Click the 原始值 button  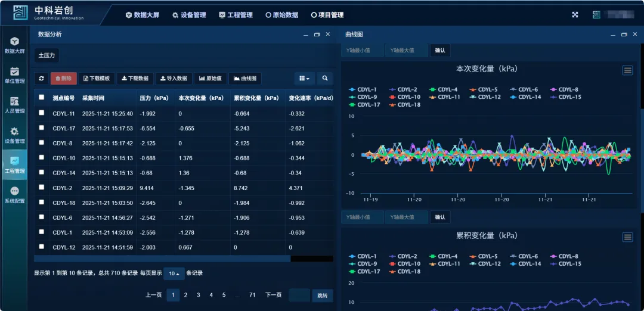pyautogui.click(x=210, y=79)
